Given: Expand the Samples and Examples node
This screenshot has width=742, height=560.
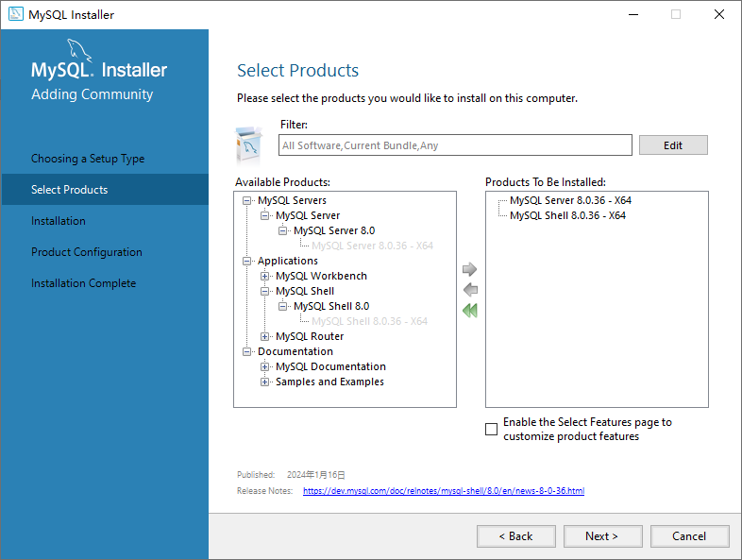Looking at the screenshot, I should (265, 382).
